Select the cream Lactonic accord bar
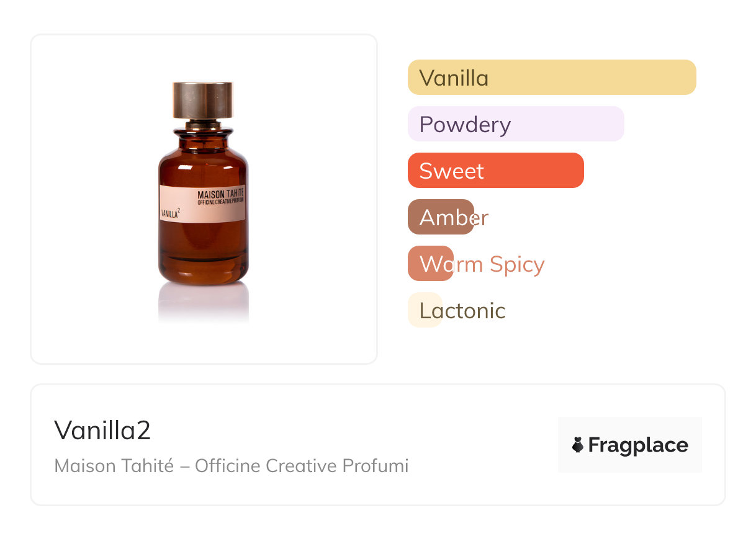This screenshot has width=756, height=536. (425, 310)
